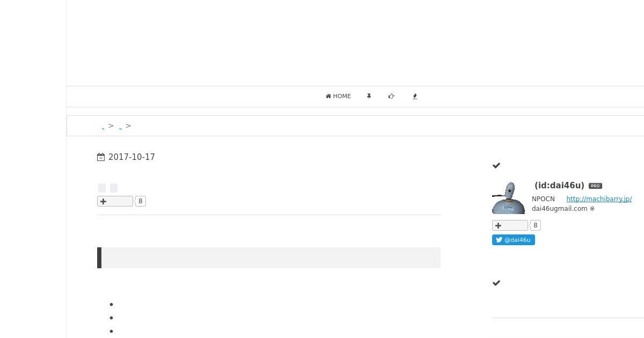Open the HOME navigation link
644x338 pixels.
click(x=338, y=97)
